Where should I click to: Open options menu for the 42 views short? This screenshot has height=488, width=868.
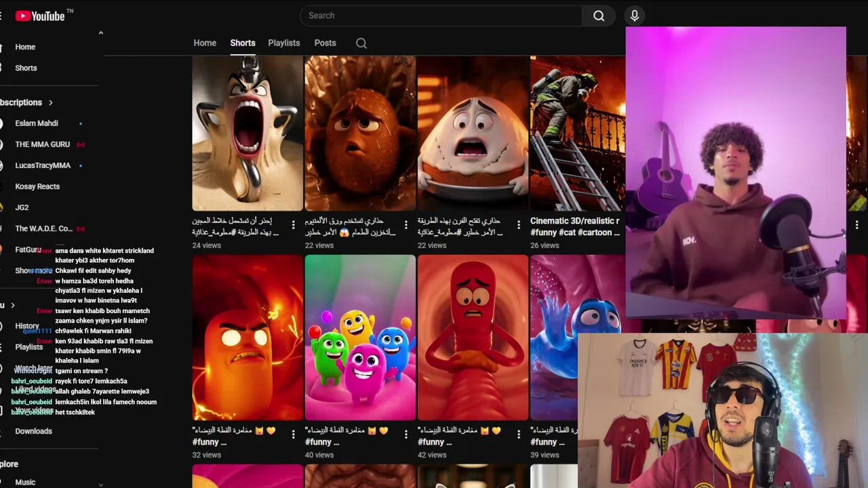tap(519, 434)
